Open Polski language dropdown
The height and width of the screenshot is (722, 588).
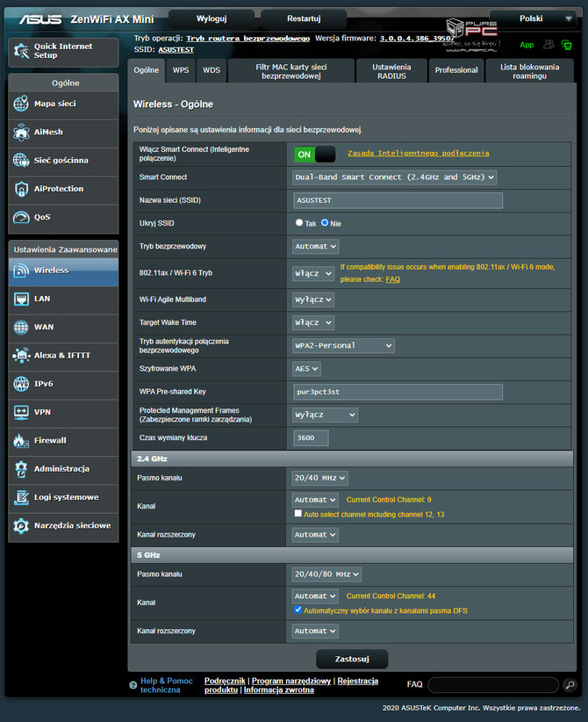533,18
